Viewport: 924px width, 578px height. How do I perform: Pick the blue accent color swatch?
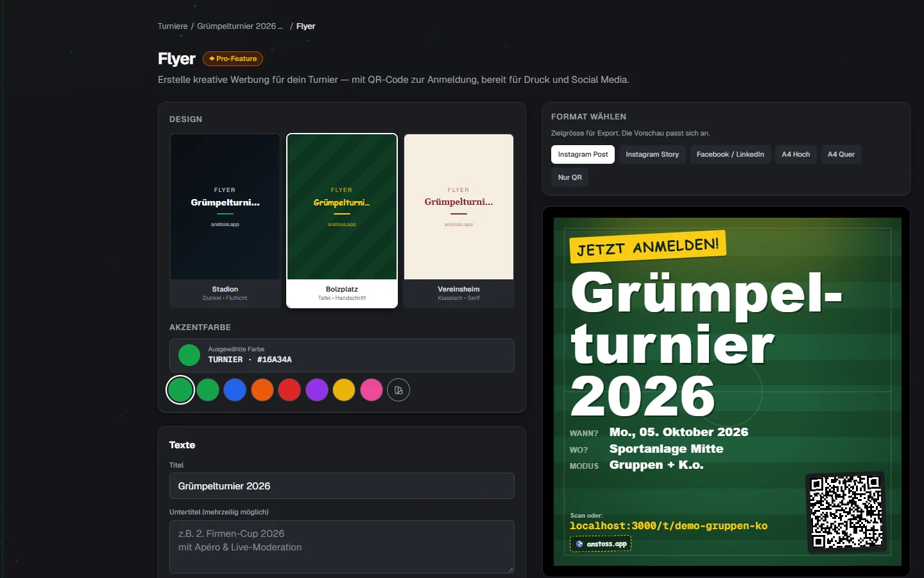click(x=235, y=390)
